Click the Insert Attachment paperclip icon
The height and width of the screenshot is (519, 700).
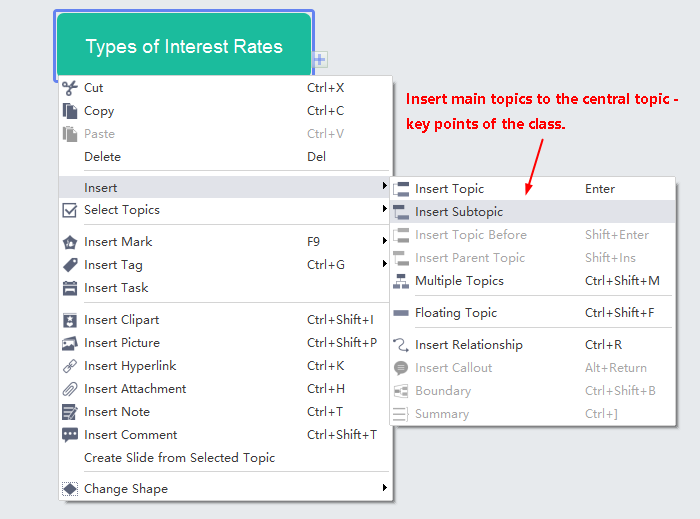coord(70,389)
